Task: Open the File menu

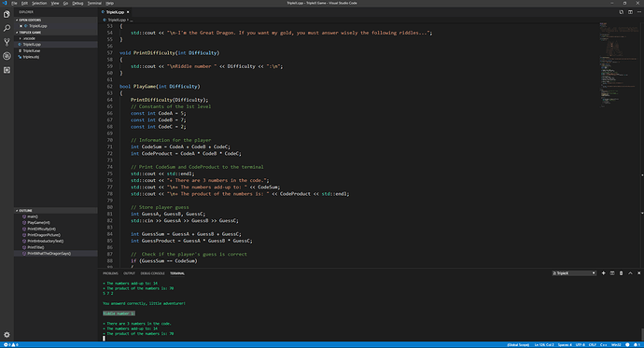Action: tap(14, 3)
